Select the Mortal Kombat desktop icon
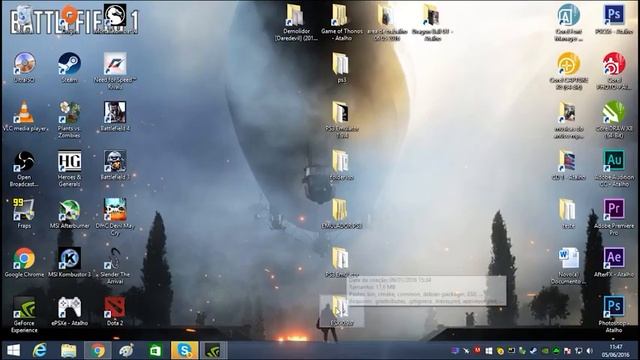Image resolution: width=640 pixels, height=360 pixels. (115, 18)
